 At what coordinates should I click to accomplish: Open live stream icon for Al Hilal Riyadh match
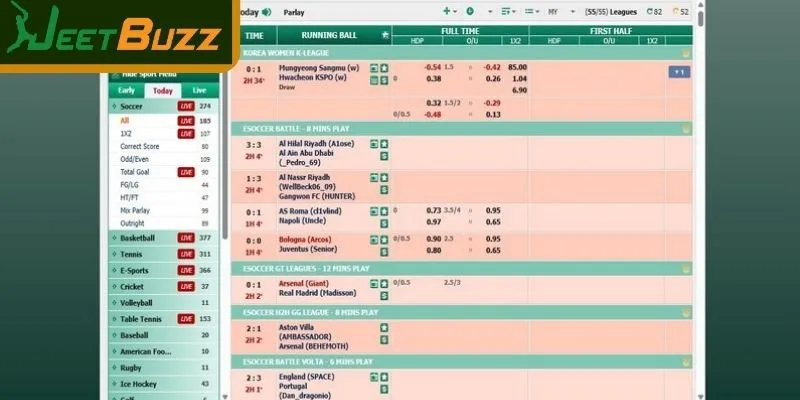[x=374, y=144]
